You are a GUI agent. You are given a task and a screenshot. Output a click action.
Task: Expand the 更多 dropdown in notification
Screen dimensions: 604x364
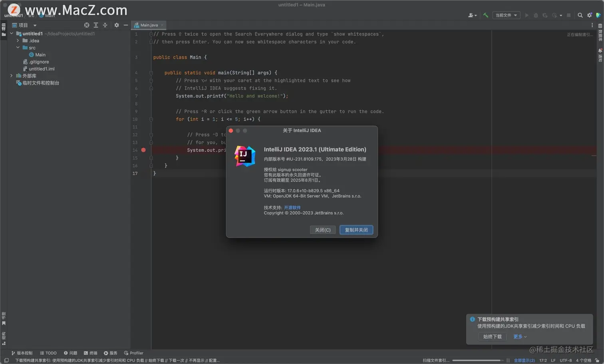(x=520, y=336)
